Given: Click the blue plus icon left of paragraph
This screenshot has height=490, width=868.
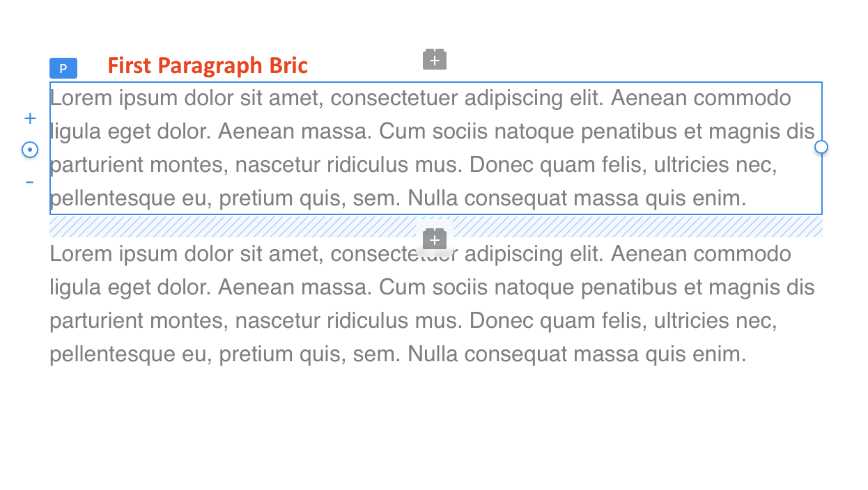Looking at the screenshot, I should click(30, 118).
